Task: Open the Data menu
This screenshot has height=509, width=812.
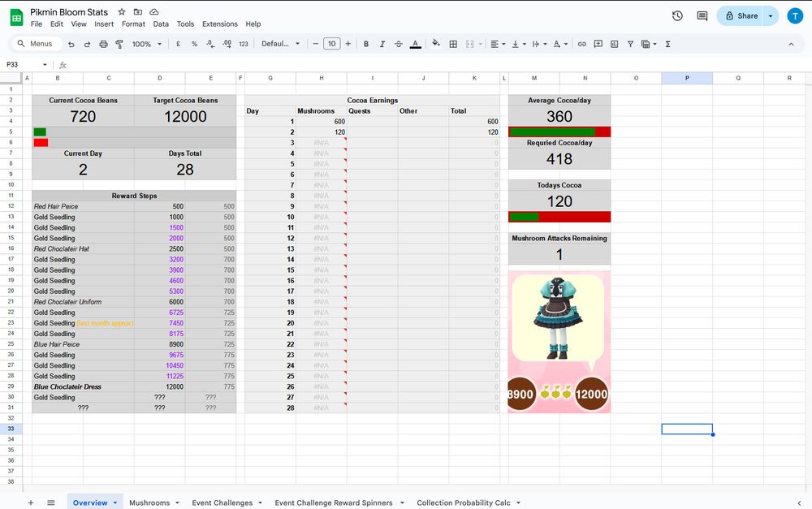Action: [x=161, y=24]
